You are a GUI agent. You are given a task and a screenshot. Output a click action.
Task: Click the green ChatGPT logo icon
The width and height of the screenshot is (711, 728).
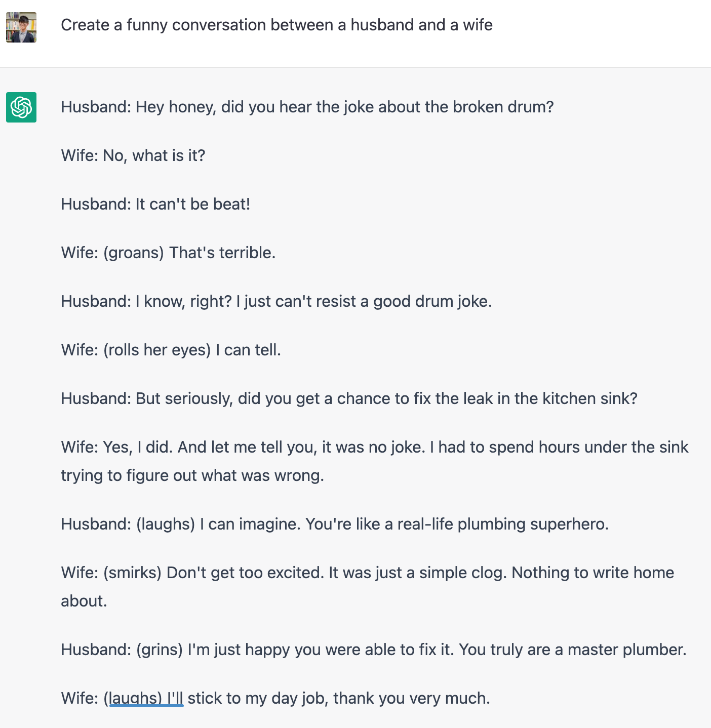point(21,107)
